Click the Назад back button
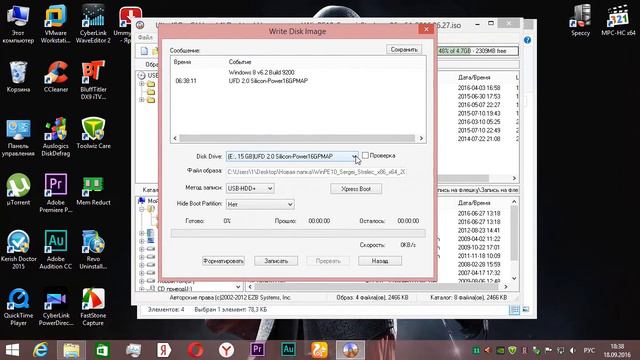 (x=380, y=261)
